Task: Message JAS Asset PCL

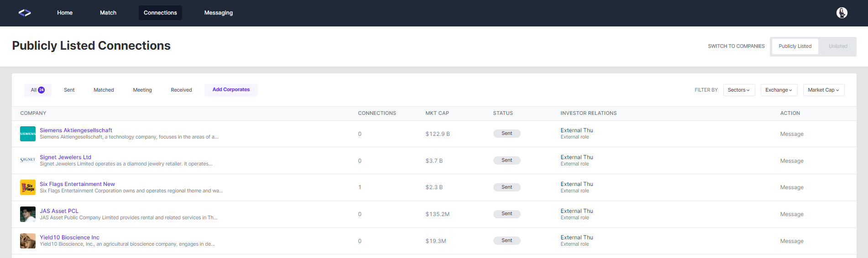Action: click(x=792, y=214)
